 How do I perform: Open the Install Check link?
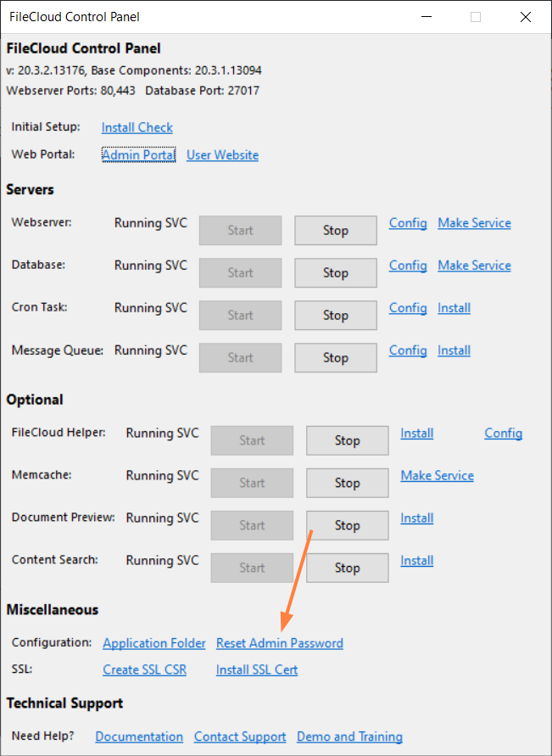pos(137,127)
